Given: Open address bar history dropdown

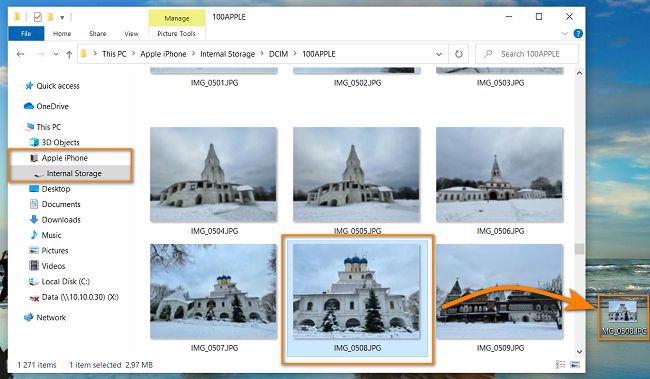Looking at the screenshot, I should pyautogui.click(x=439, y=54).
